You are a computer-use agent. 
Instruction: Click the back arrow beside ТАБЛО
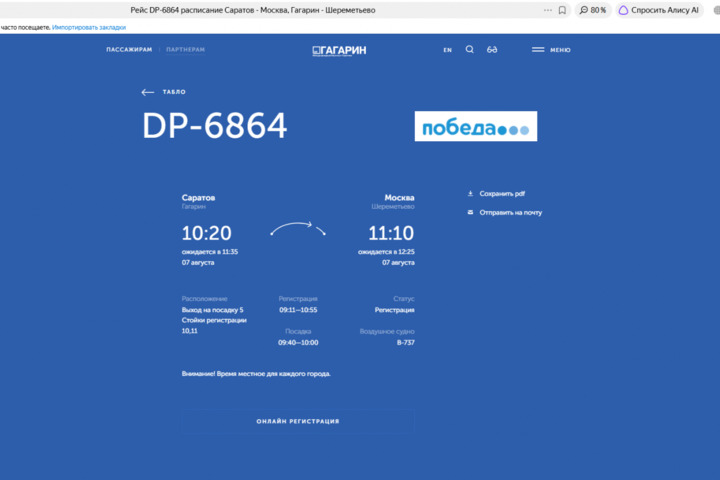147,92
